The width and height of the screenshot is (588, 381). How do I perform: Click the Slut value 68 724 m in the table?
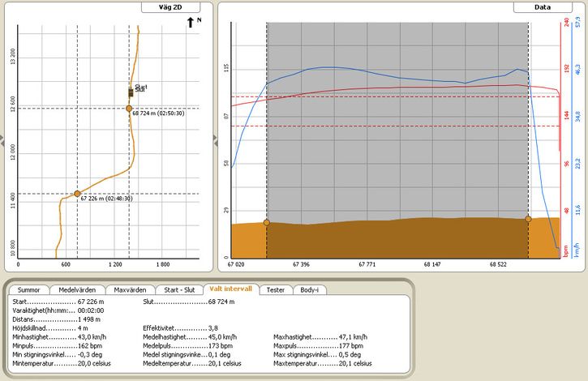tap(221, 302)
